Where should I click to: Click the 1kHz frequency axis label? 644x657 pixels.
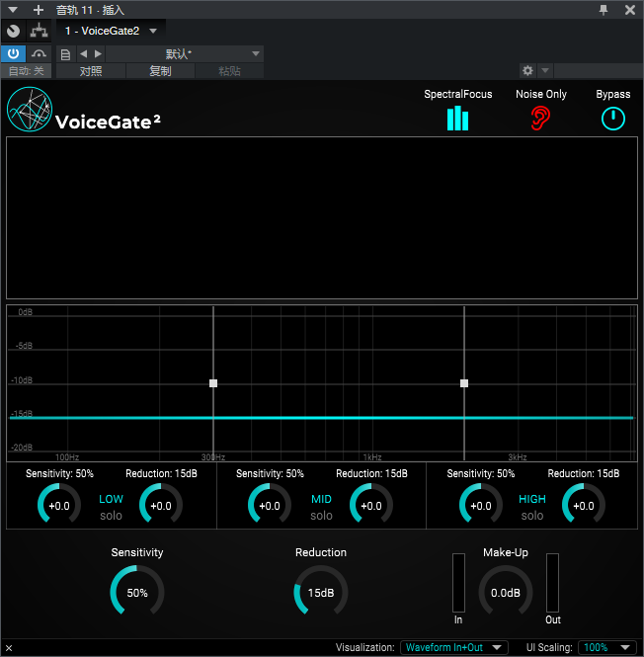tap(372, 457)
